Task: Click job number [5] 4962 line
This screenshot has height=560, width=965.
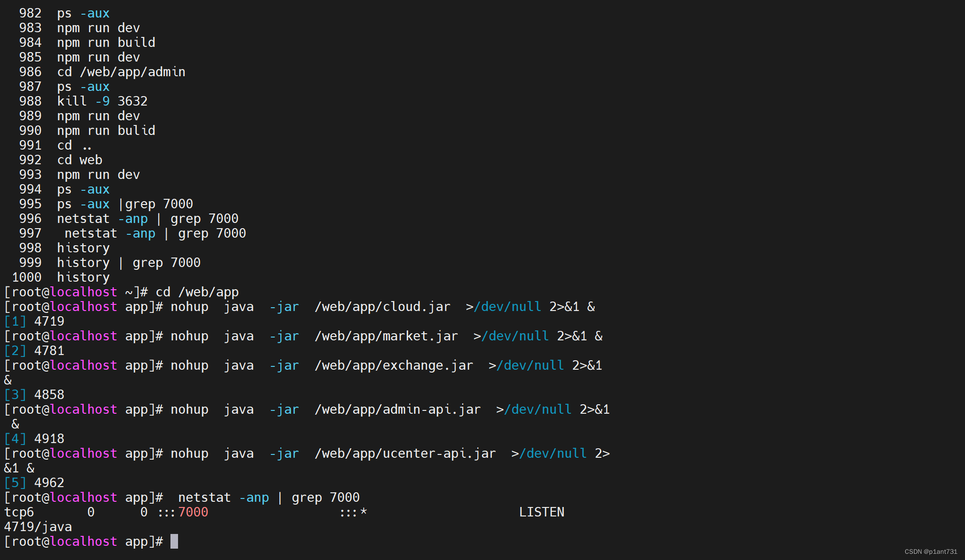Action: click(x=34, y=483)
